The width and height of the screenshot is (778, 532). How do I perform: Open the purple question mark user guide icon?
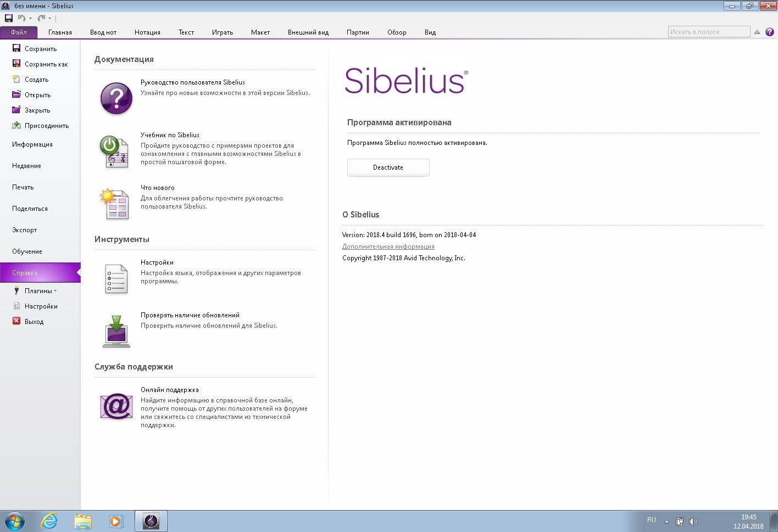pyautogui.click(x=116, y=98)
